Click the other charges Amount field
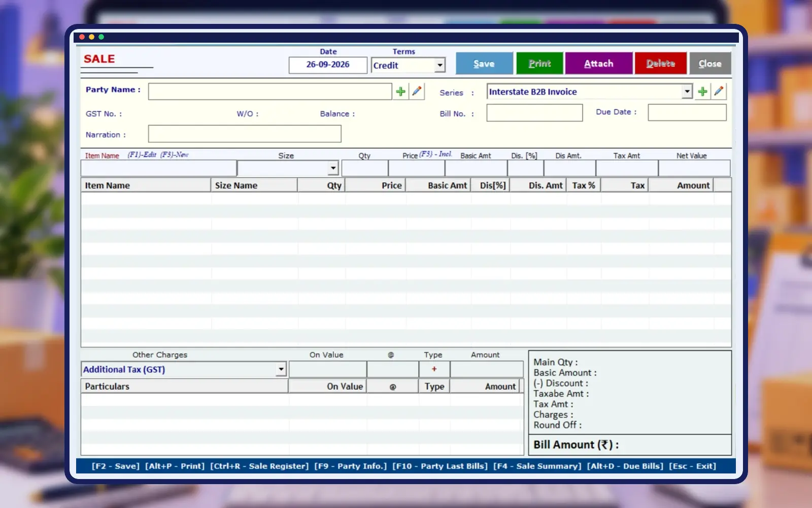812x508 pixels. click(x=487, y=369)
